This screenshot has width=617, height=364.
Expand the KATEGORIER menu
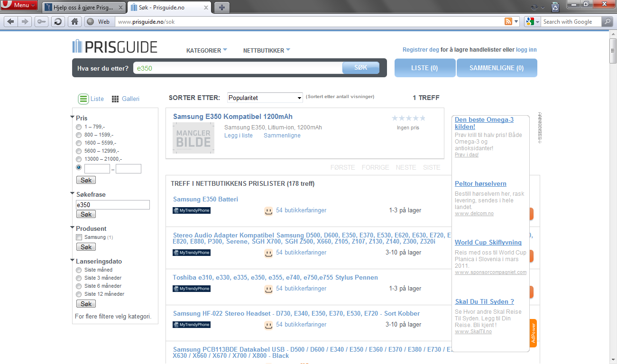207,50
